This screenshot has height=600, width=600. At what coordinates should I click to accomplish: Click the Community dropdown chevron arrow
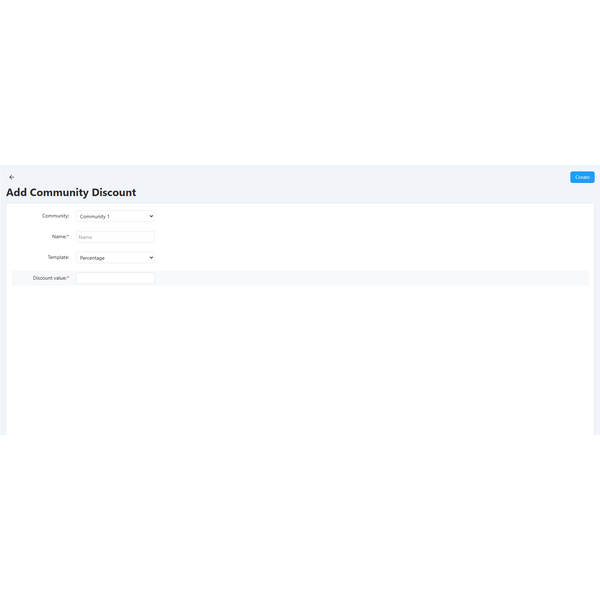click(151, 216)
